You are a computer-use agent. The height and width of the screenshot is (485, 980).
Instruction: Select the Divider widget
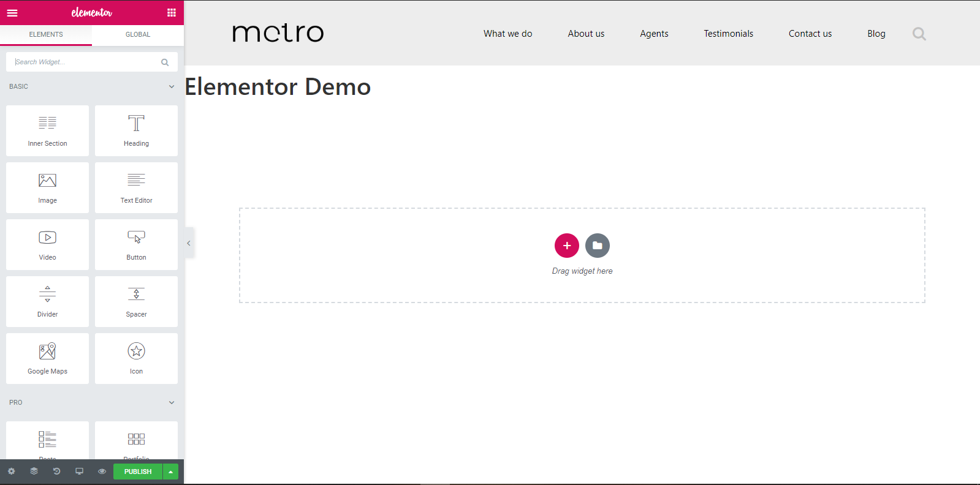pyautogui.click(x=47, y=301)
